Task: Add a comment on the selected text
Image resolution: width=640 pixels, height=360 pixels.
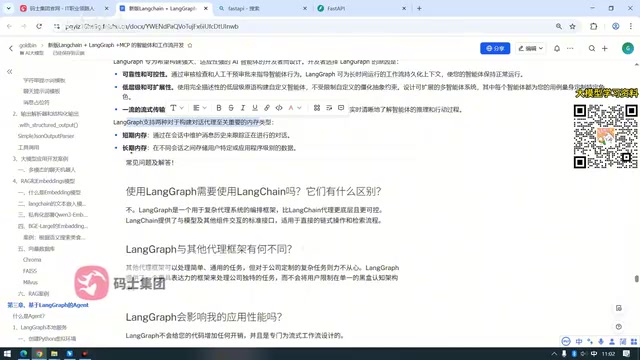Action: coord(341,108)
